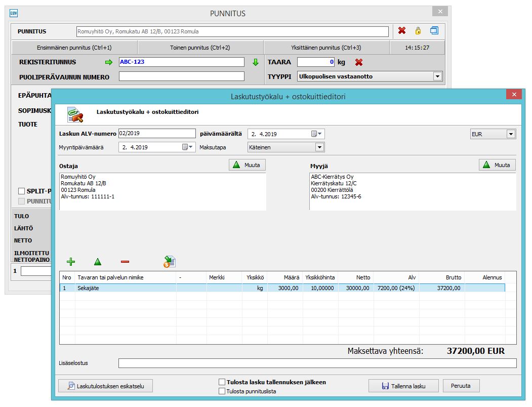Click the invoicing tool logo icon
This screenshot has width=532, height=407.
(x=75, y=115)
